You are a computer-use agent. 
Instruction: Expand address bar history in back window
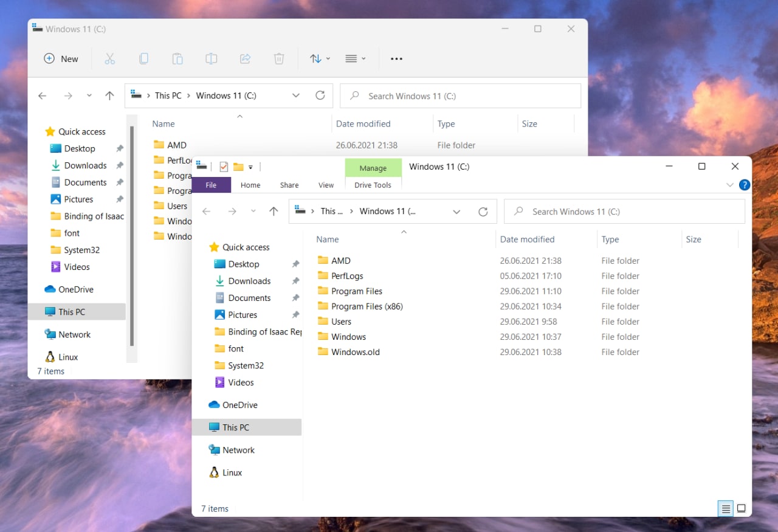296,95
